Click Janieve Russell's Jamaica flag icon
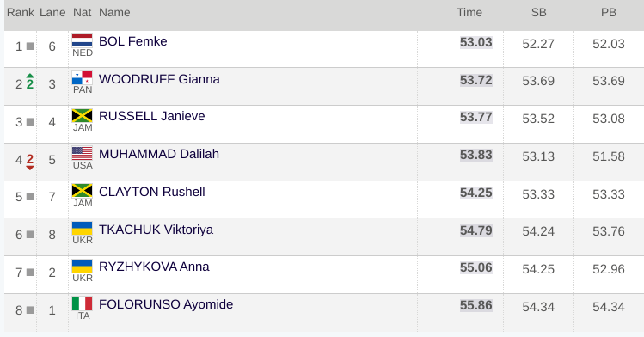The width and height of the screenshot is (644, 337). [x=83, y=115]
